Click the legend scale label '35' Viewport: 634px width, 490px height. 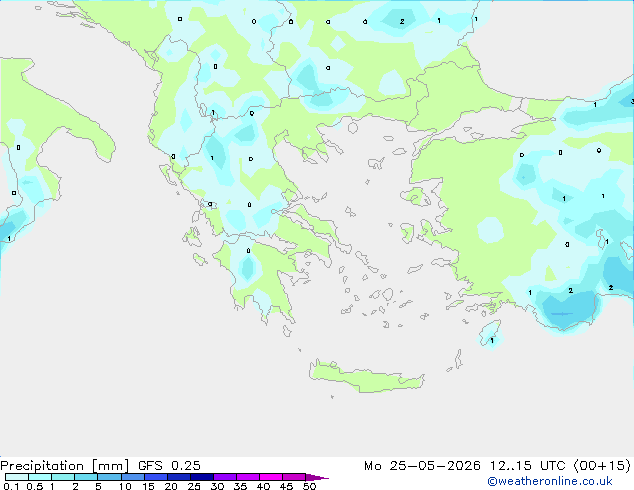click(x=240, y=486)
